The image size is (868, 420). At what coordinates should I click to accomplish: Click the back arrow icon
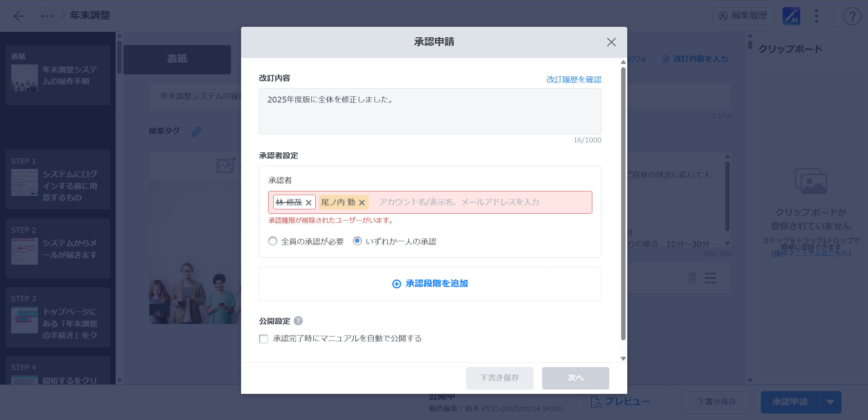coord(19,16)
